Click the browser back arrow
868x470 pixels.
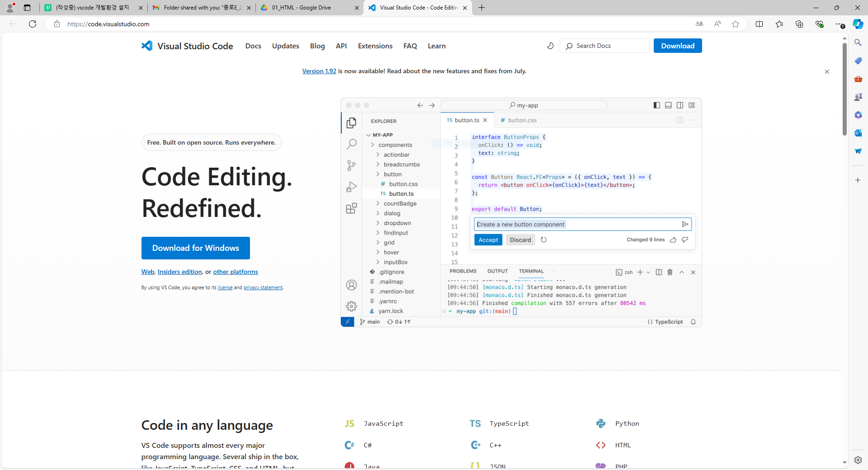(x=13, y=24)
